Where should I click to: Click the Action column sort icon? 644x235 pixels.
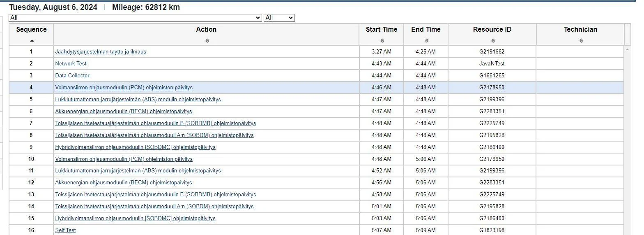(x=207, y=41)
